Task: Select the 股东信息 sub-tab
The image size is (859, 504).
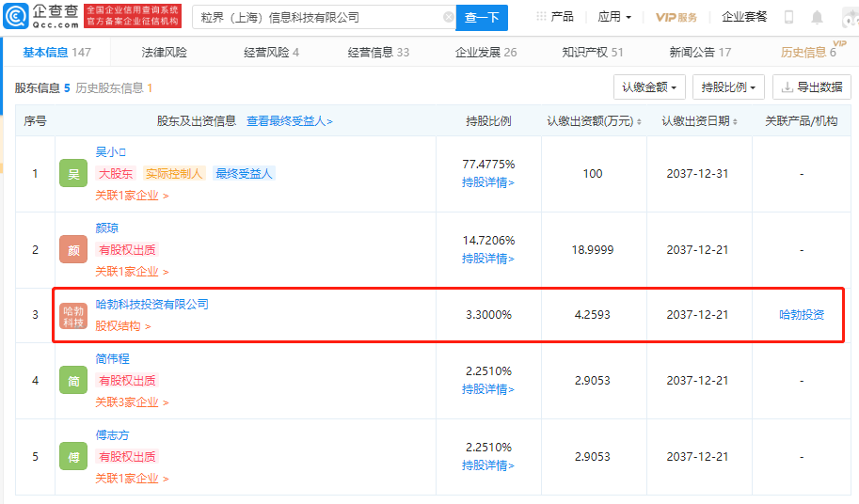Action: tap(42, 87)
